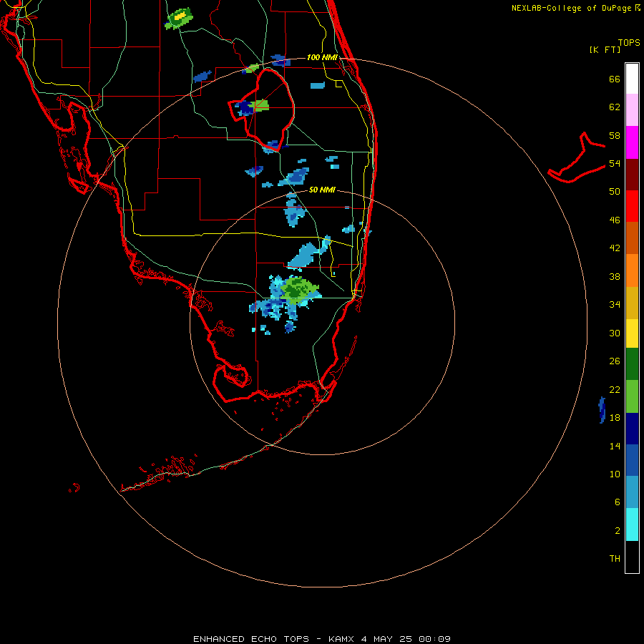The image size is (644, 644).
Task: Click the legend value "22"
Action: tap(615, 389)
